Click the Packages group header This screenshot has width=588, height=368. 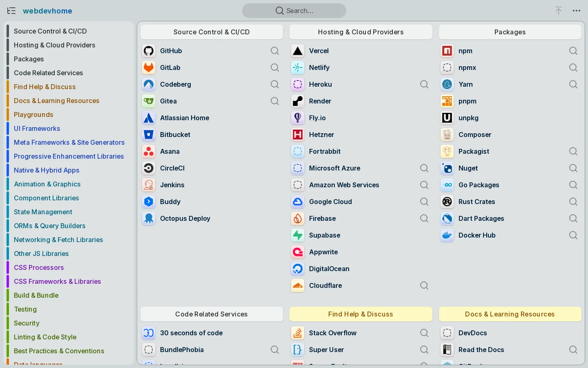(x=510, y=32)
